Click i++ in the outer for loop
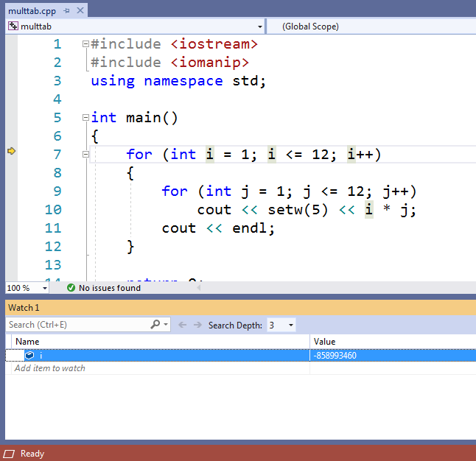This screenshot has width=476, height=461. pyautogui.click(x=360, y=155)
